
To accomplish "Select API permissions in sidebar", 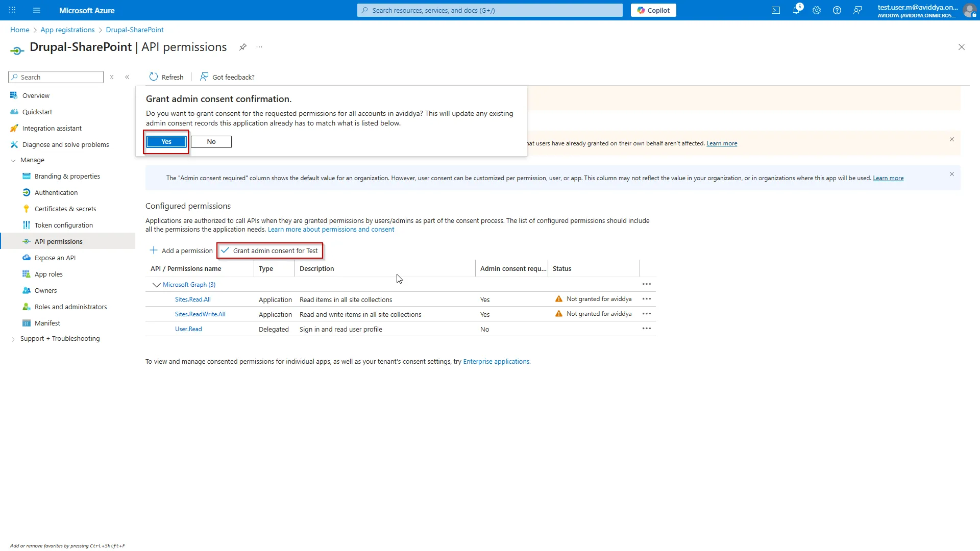I will click(68, 241).
